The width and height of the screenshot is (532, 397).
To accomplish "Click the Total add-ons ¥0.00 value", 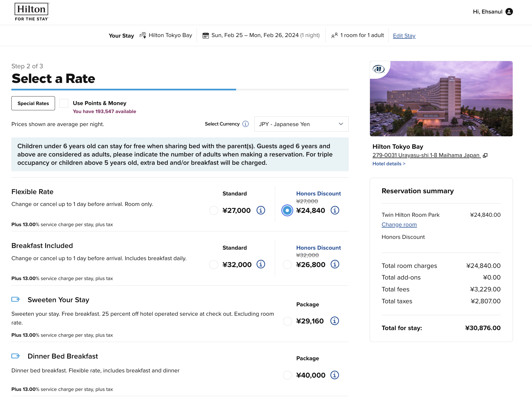I will click(492, 278).
